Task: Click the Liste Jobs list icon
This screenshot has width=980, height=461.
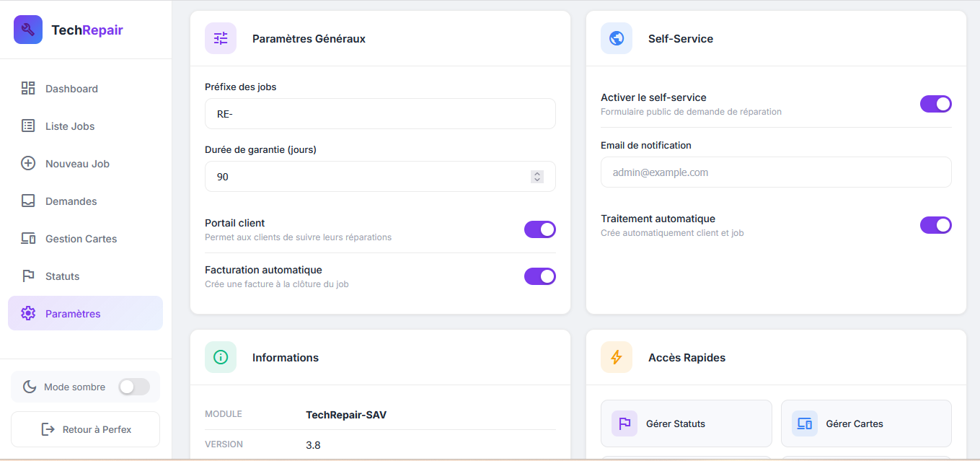Action: (28, 126)
